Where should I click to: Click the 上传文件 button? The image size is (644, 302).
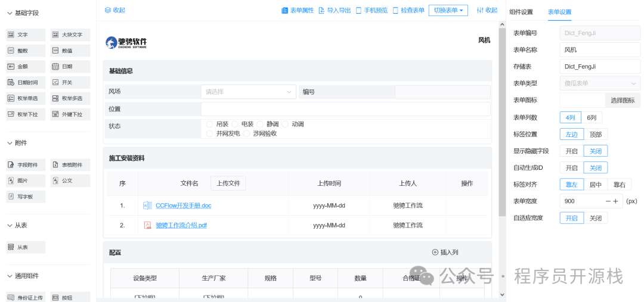[x=228, y=183]
